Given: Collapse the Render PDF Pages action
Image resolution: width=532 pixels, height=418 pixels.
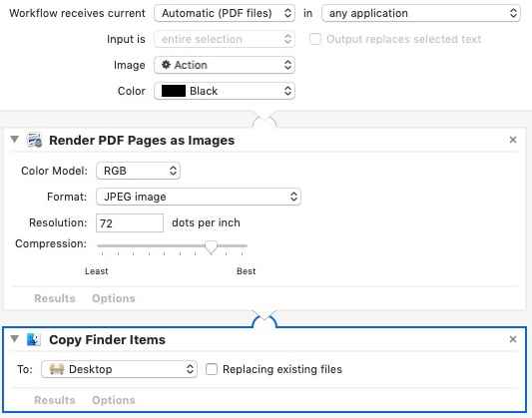Looking at the screenshot, I should [14, 139].
